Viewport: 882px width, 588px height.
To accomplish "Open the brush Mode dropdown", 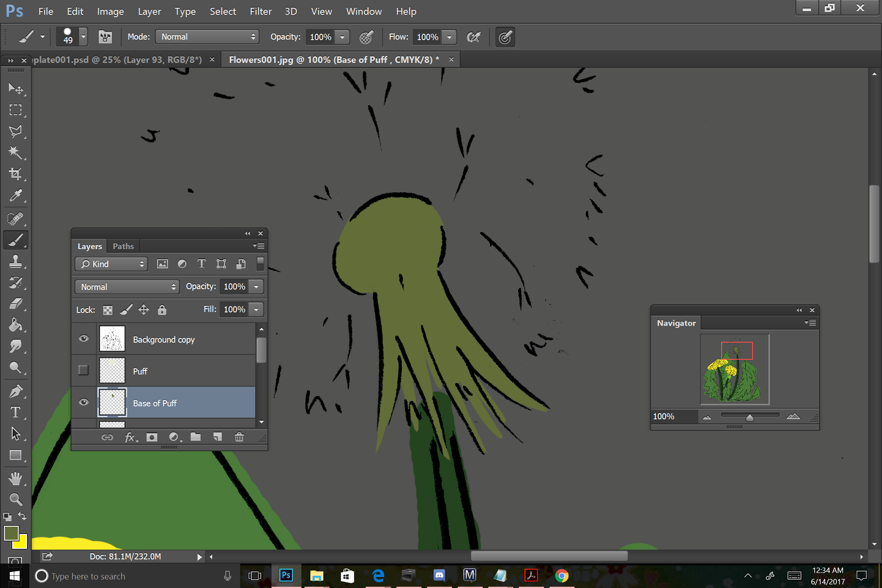I will click(x=207, y=37).
